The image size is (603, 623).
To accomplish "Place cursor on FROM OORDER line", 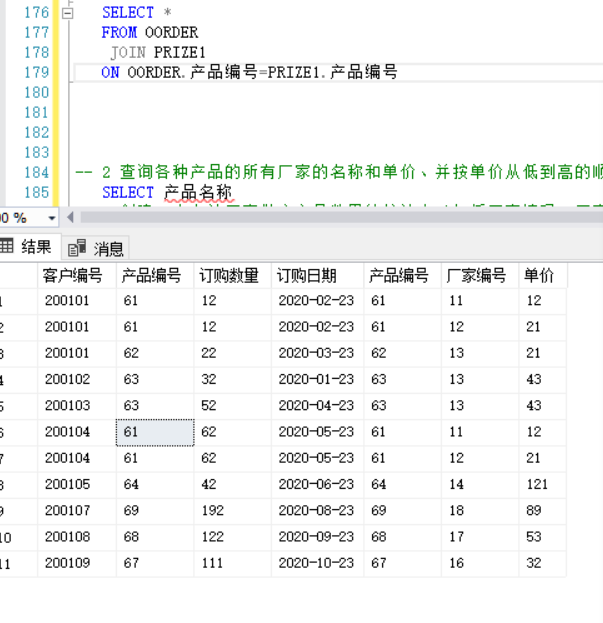I will point(149,33).
